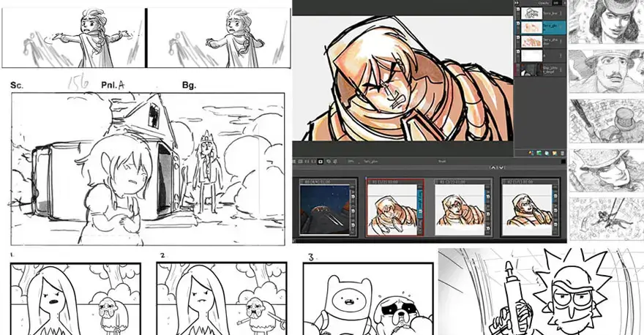Toggle visibility of the top line-art sketch layer
Screen dimensions: 644x335
(x=518, y=9)
